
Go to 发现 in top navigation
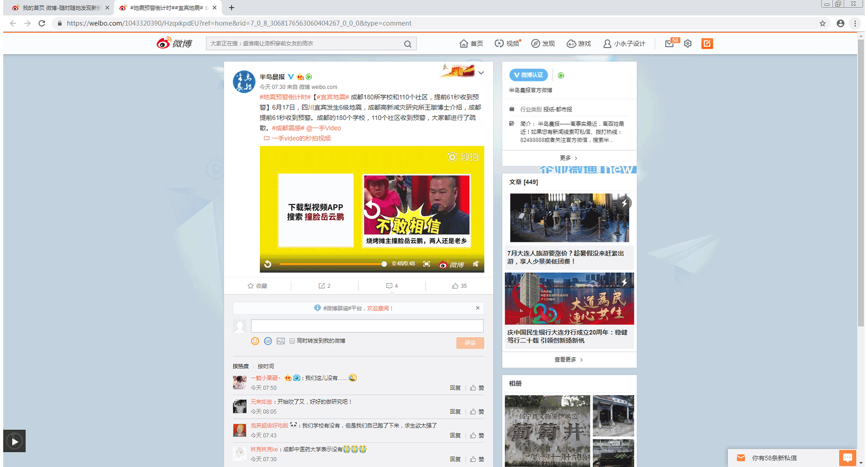(543, 44)
